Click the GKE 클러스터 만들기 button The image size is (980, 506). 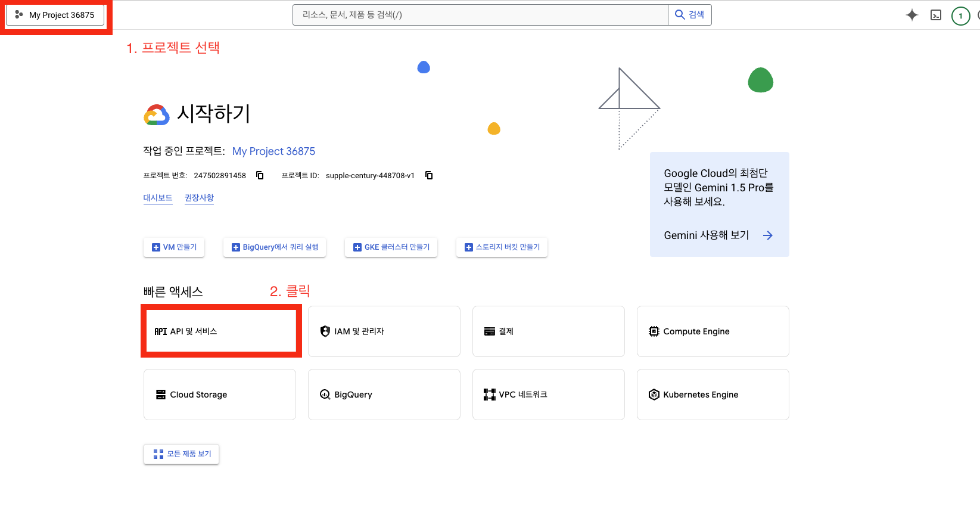tap(391, 247)
